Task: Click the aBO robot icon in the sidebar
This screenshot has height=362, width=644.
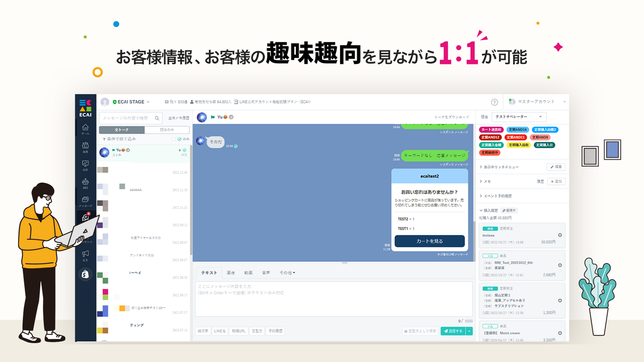Action: (x=86, y=180)
